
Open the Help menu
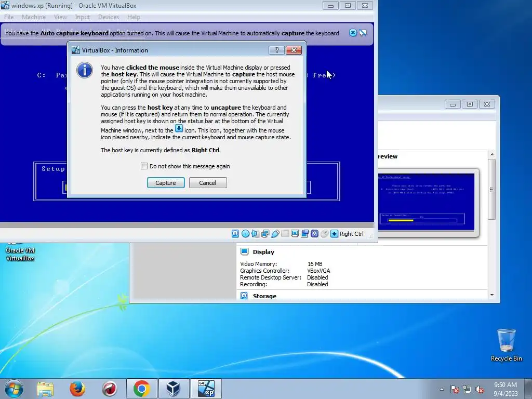(x=134, y=17)
